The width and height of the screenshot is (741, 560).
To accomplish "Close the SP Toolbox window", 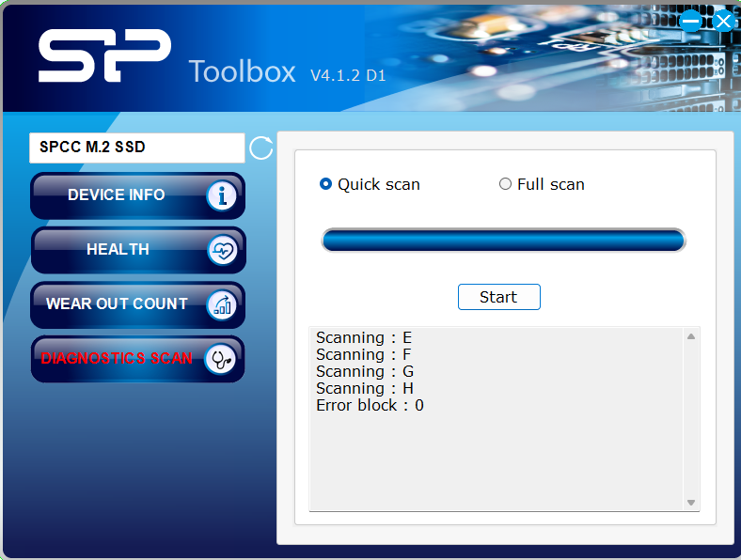I will click(722, 20).
